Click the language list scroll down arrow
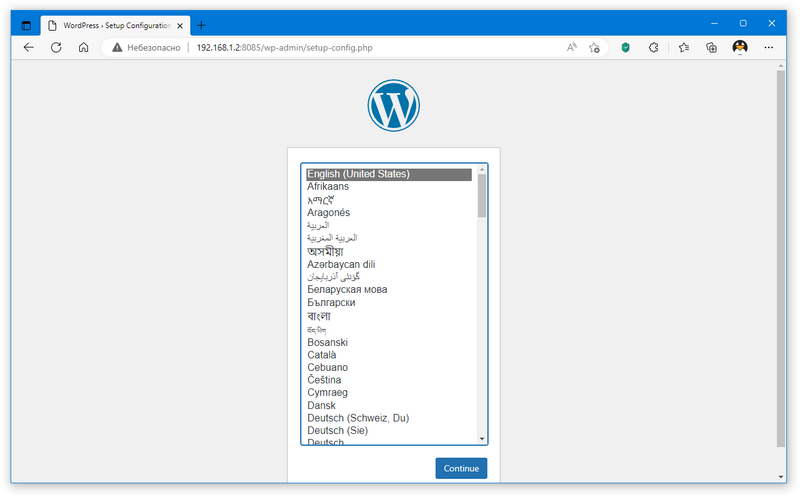800x496 pixels. pyautogui.click(x=482, y=439)
